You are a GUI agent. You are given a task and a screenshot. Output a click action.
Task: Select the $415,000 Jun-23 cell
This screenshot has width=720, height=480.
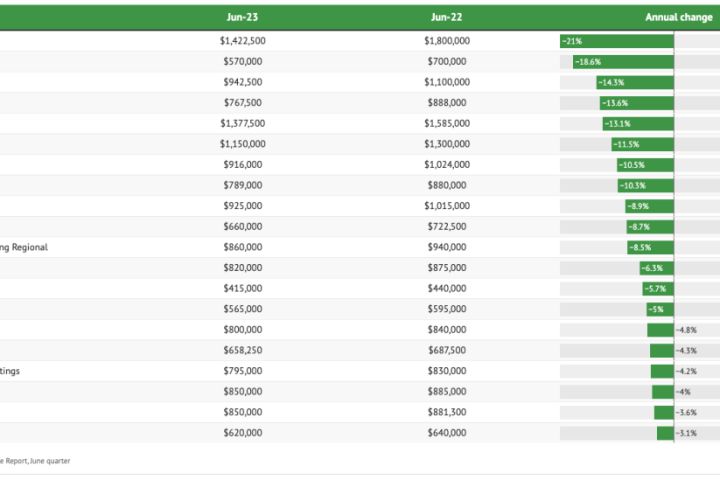pyautogui.click(x=243, y=288)
